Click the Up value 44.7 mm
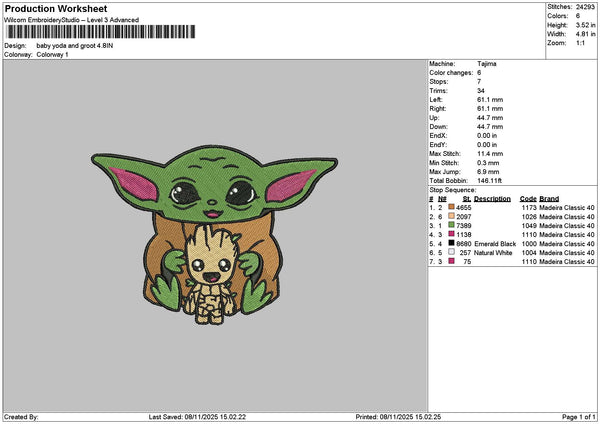Viewport: 600px width, 424px height. 490,118
